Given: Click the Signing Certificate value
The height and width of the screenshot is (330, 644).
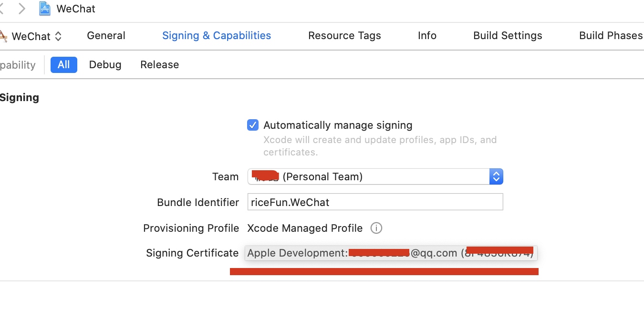Looking at the screenshot, I should (x=391, y=253).
